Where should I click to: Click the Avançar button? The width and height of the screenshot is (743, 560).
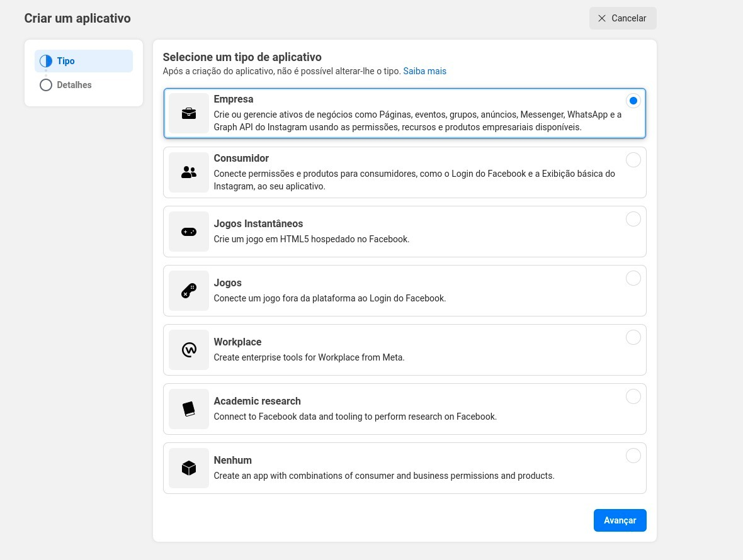click(x=620, y=520)
